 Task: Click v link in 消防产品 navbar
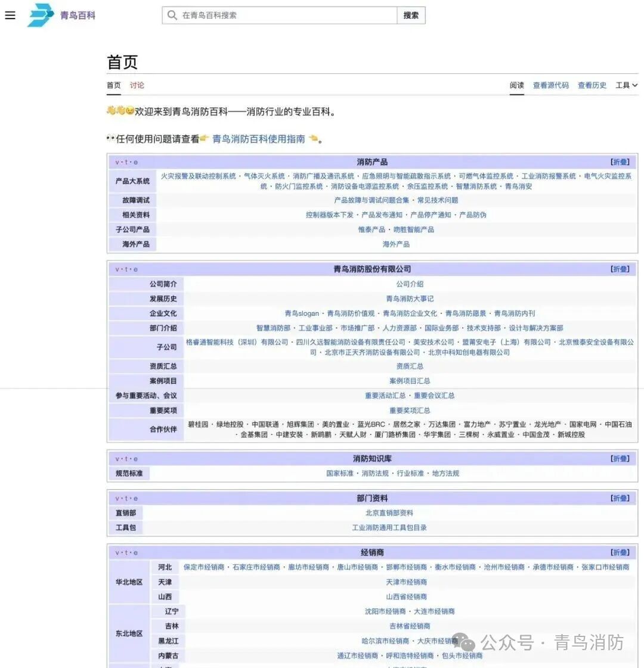pos(117,162)
